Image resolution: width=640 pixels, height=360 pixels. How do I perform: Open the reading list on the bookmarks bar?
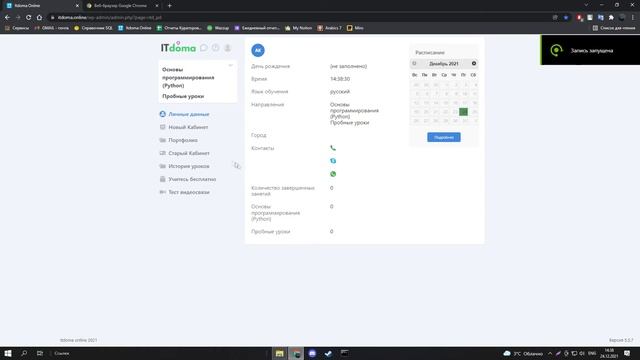point(614,28)
